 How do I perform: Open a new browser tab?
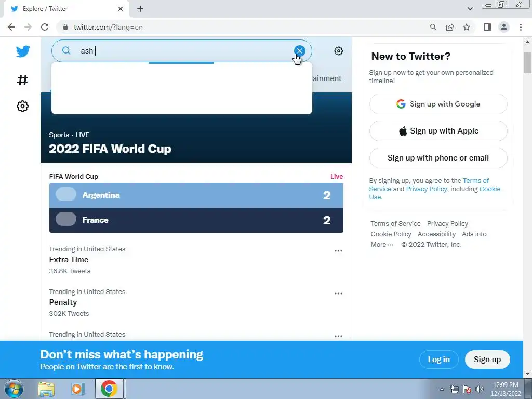coord(140,9)
